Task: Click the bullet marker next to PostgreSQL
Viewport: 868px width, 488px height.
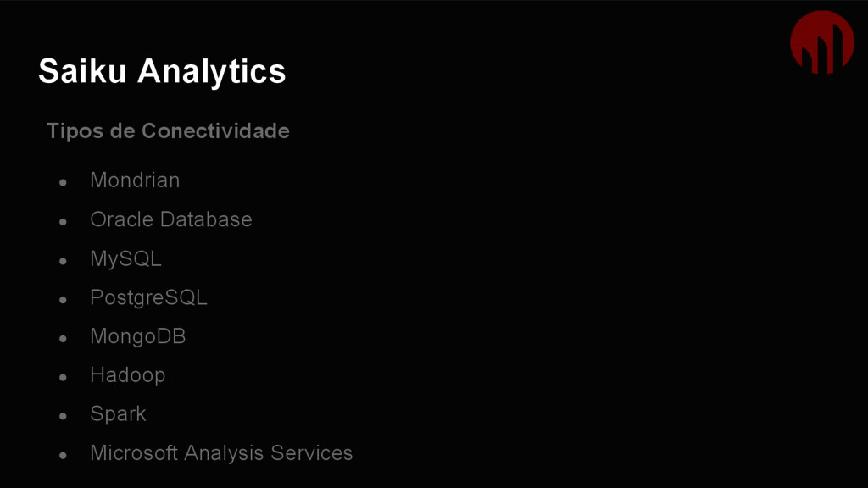Action: click(x=63, y=300)
